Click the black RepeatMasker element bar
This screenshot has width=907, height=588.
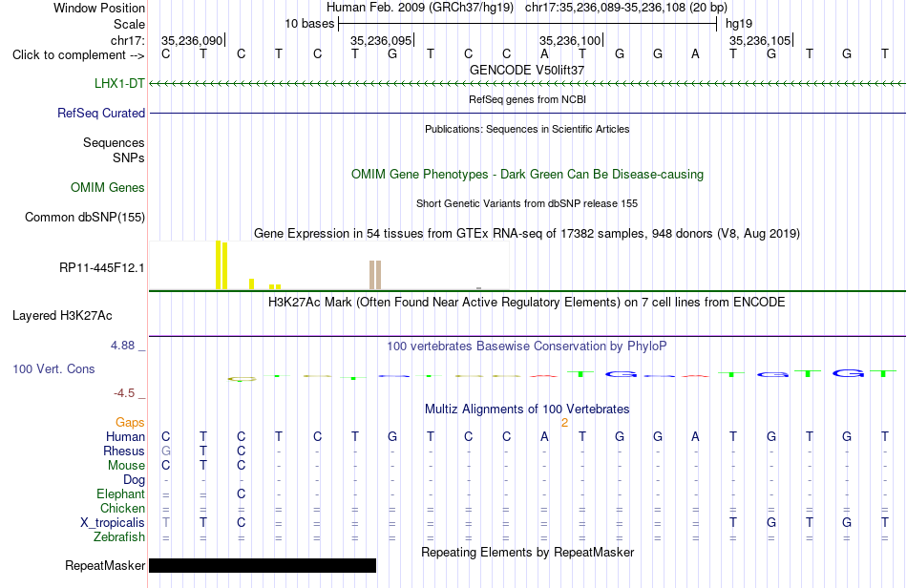tap(263, 565)
